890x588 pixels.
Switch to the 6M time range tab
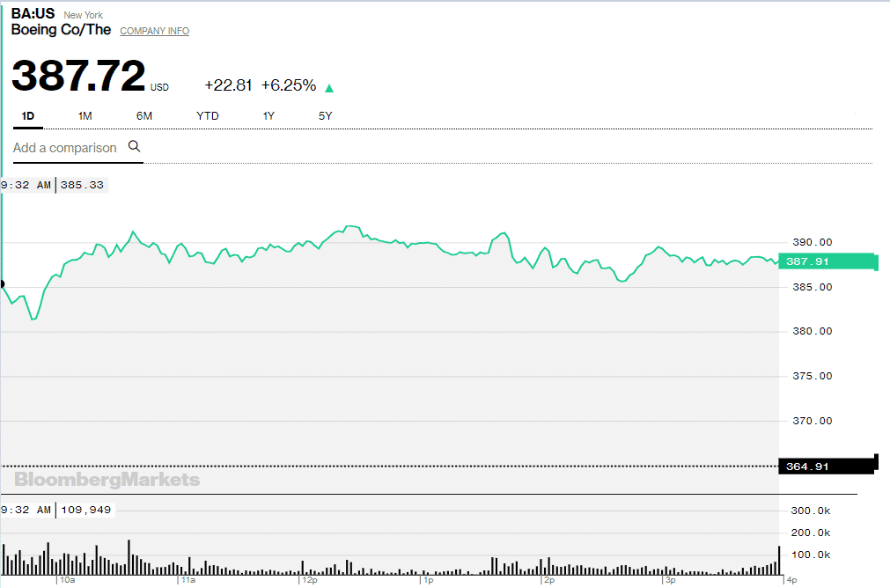pyautogui.click(x=144, y=116)
